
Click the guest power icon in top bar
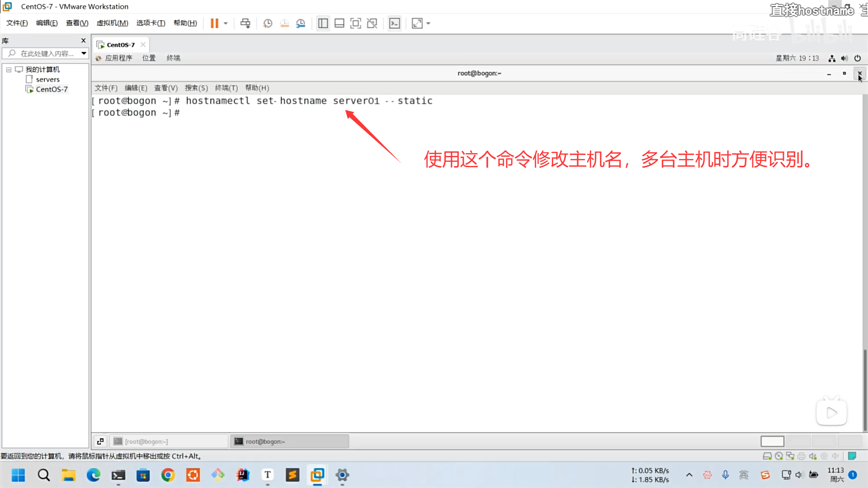[x=858, y=58]
